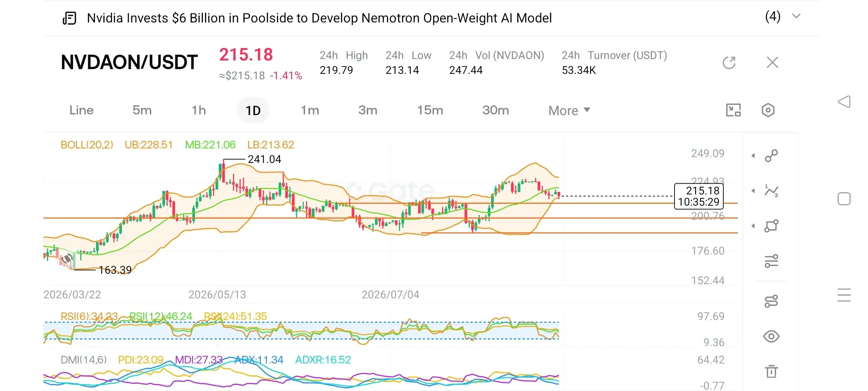The width and height of the screenshot is (868, 391).
Task: Click the LB:213.62 lower band value
Action: [x=271, y=145]
